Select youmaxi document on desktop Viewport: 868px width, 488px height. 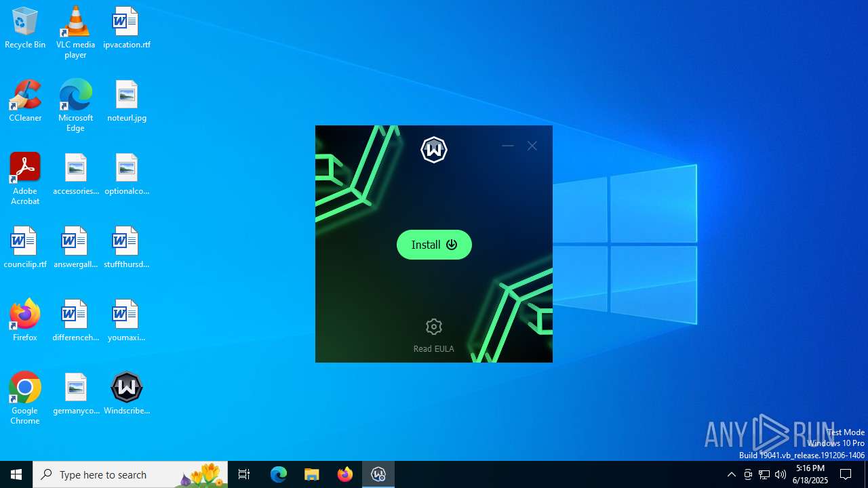point(126,321)
